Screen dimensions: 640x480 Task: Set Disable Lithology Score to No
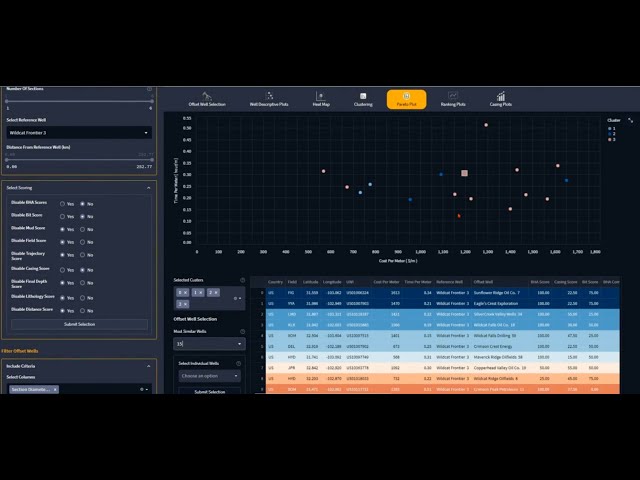point(82,298)
